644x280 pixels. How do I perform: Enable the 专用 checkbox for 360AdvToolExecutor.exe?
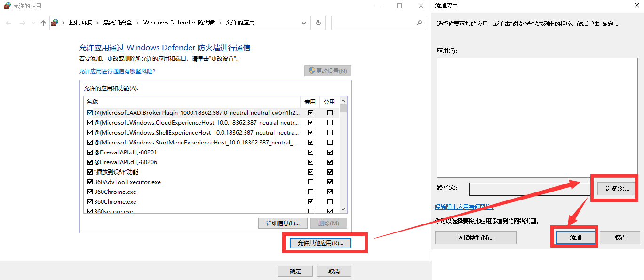tap(310, 182)
